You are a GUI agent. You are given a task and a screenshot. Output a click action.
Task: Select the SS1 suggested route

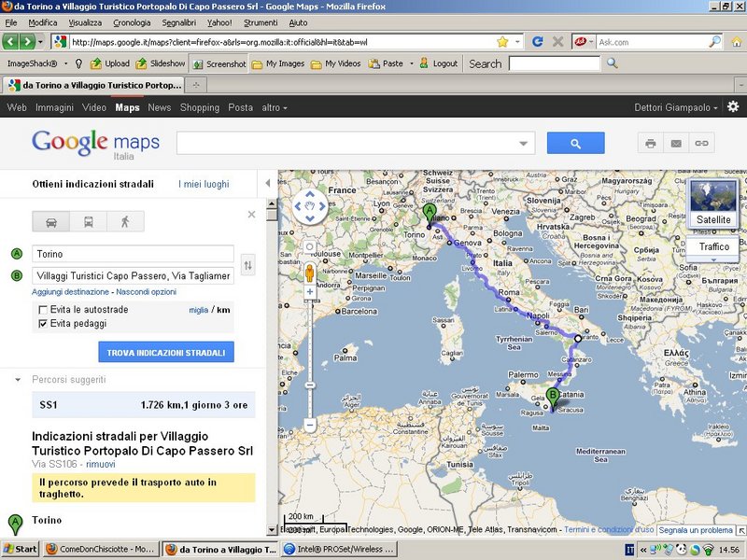click(x=144, y=405)
